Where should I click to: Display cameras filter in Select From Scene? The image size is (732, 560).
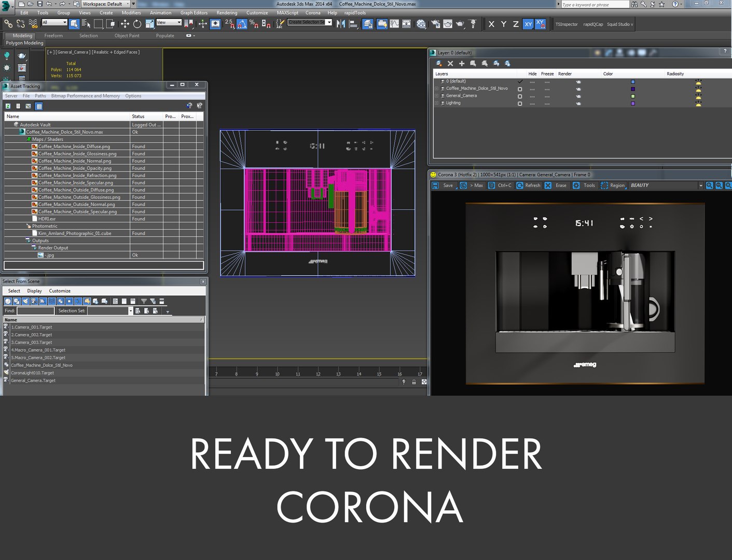[x=34, y=301]
